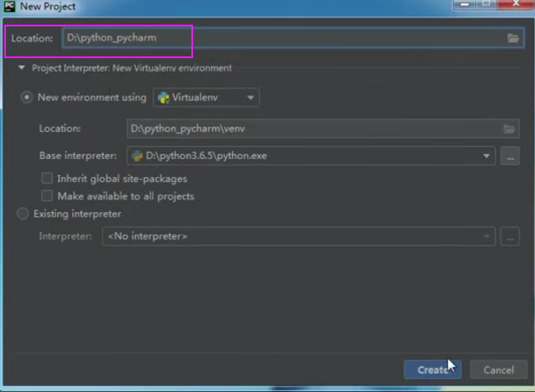Click ellipsis button beside Base interpreter
The height and width of the screenshot is (392, 535).
[x=510, y=156]
